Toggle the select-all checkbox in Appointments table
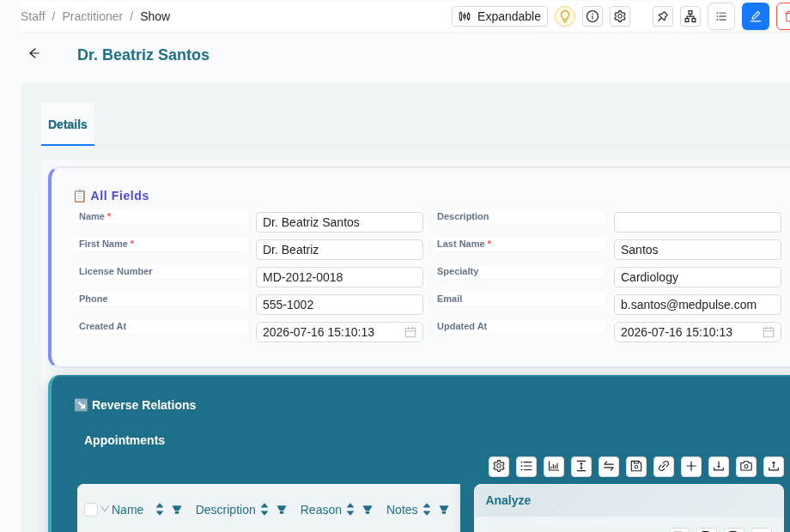The height and width of the screenshot is (532, 790). click(91, 510)
